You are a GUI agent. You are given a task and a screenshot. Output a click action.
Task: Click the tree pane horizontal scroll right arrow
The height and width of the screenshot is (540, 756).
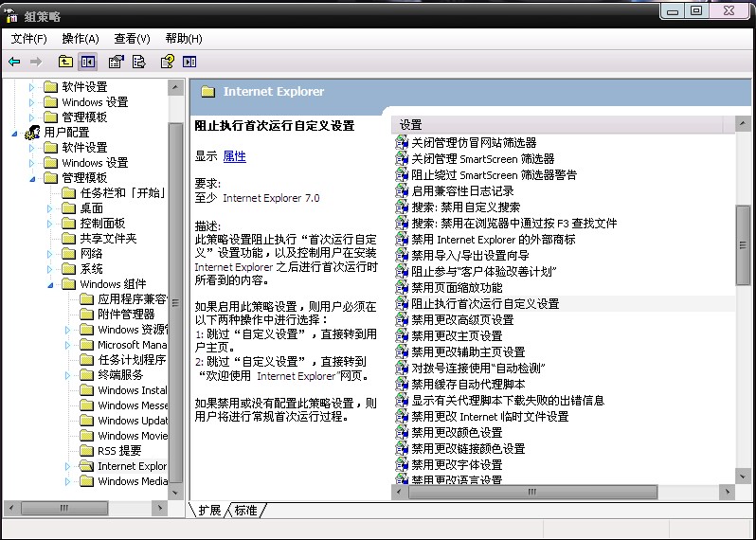(x=160, y=508)
